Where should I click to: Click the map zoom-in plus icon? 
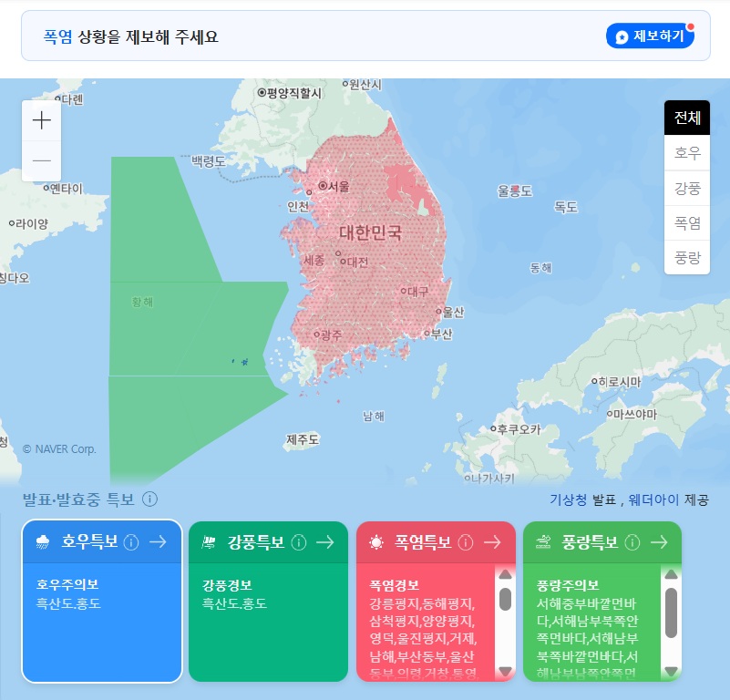[x=40, y=120]
